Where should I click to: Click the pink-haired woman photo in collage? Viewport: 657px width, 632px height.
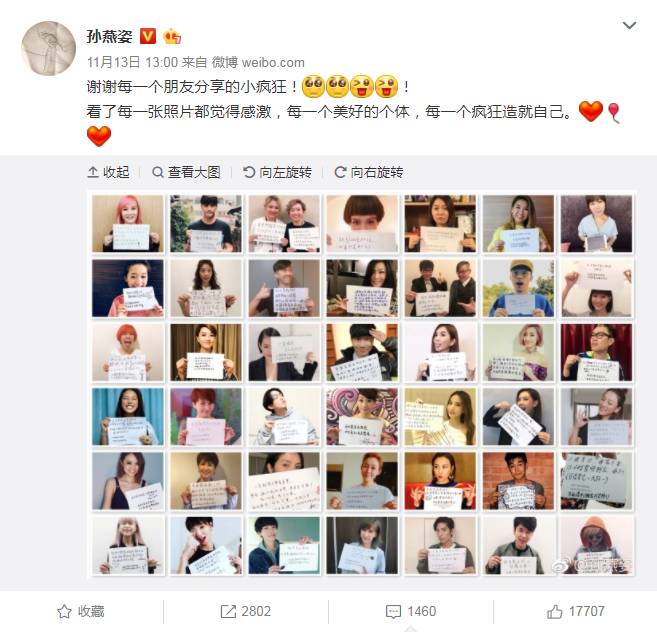(128, 223)
